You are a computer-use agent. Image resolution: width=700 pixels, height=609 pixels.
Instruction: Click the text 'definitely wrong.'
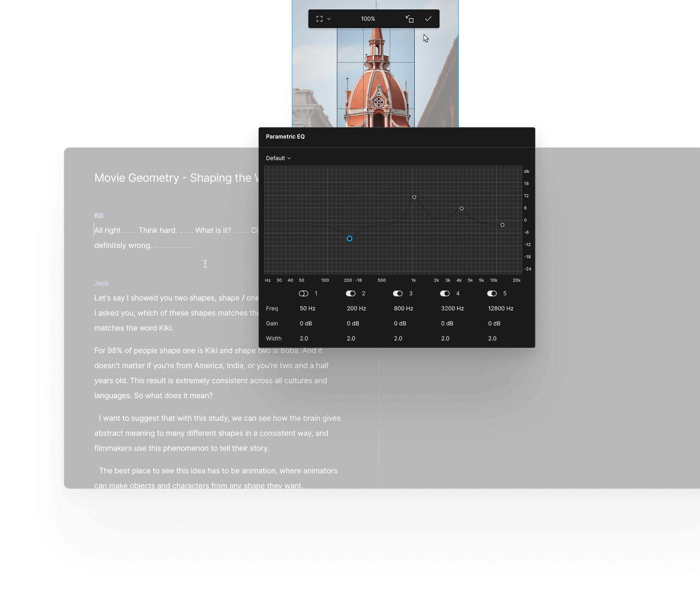[x=123, y=245]
